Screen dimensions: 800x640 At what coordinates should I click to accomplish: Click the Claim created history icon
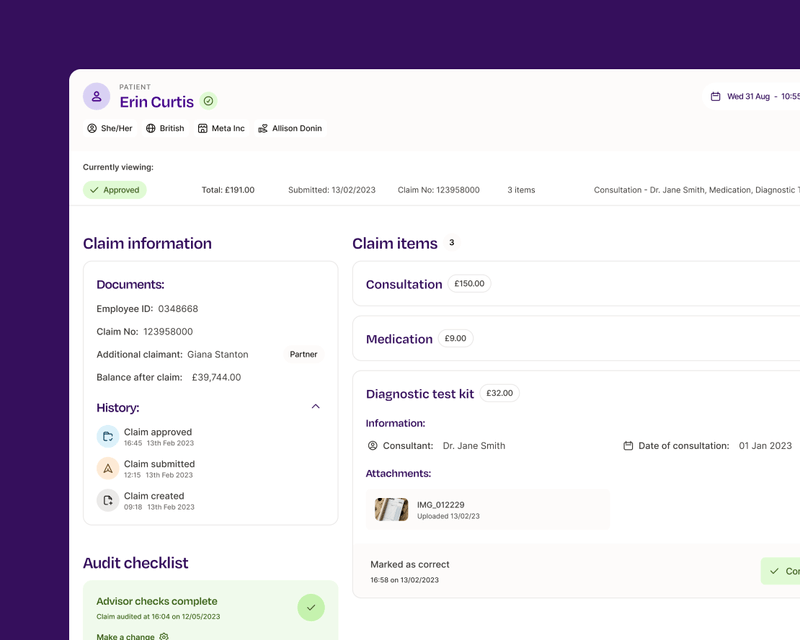coord(108,500)
